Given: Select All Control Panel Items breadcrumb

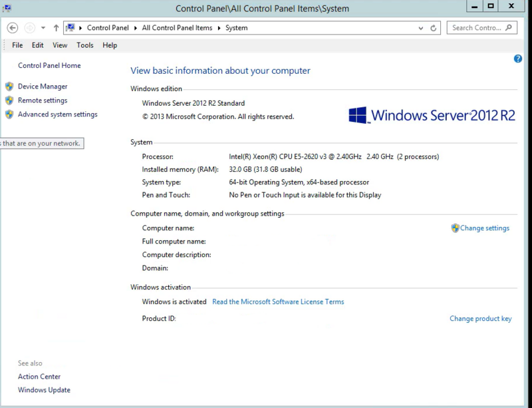Looking at the screenshot, I should pos(177,28).
